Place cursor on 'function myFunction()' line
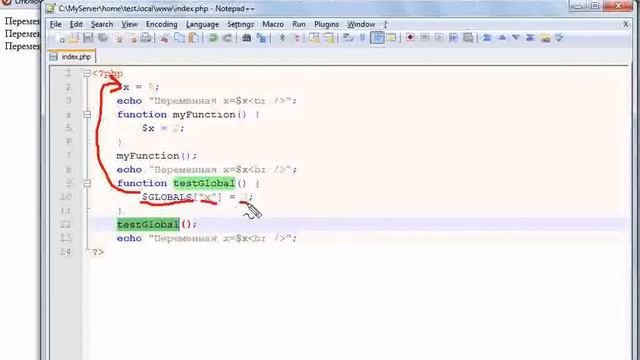Viewport: 640px width, 360px height. click(x=188, y=115)
